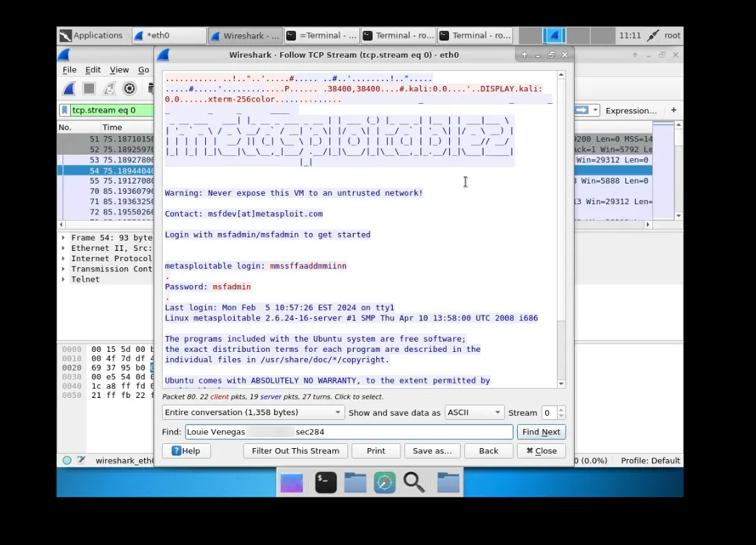Viewport: 756px width, 545px height.
Task: Select packet row number 72
Action: click(106, 212)
